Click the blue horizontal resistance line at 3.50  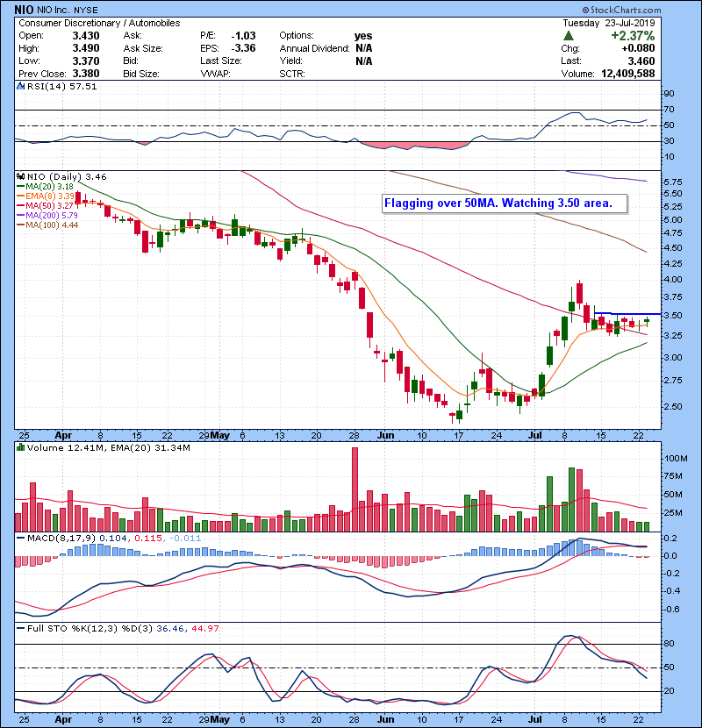[627, 314]
